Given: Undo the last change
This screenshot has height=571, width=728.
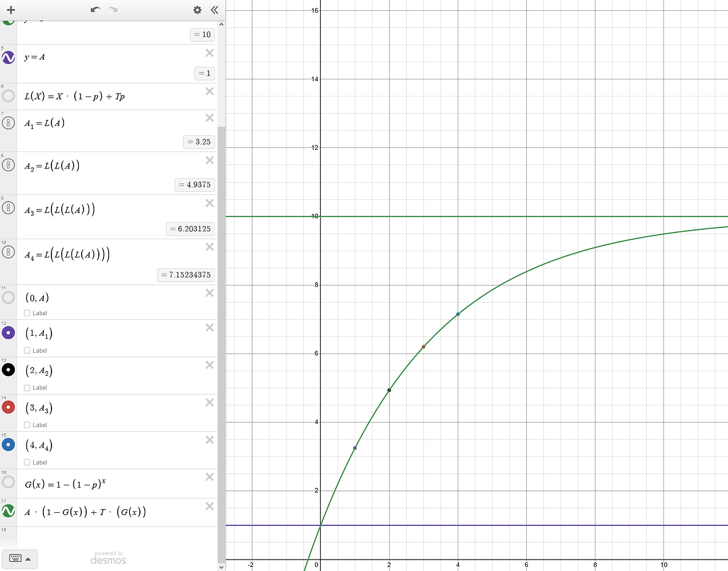Looking at the screenshot, I should coord(95,10).
